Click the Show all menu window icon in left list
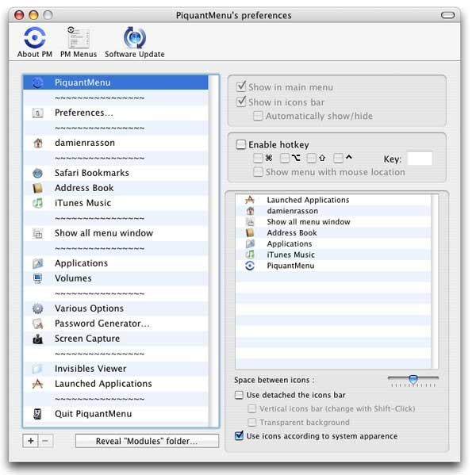The height and width of the screenshot is (475, 476). (37, 233)
